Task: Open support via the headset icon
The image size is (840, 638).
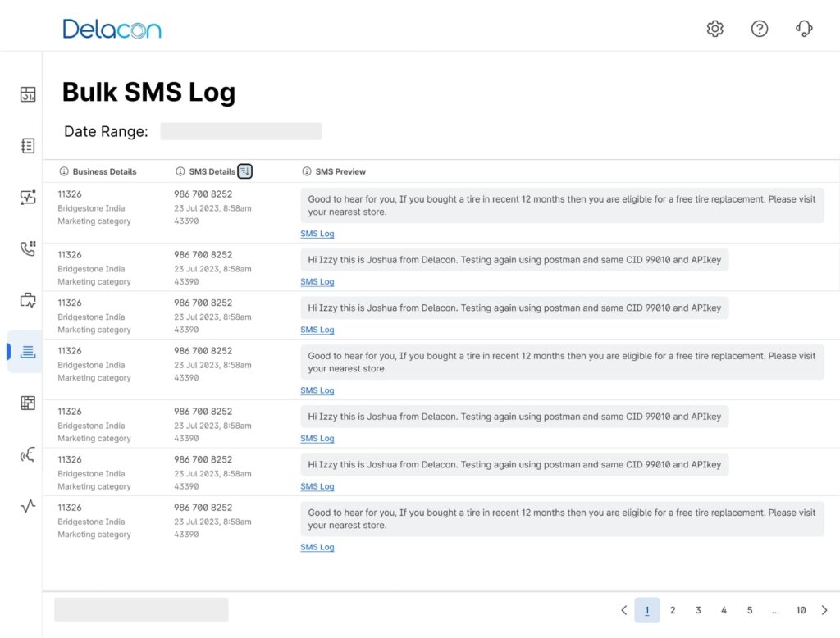Action: pos(804,29)
